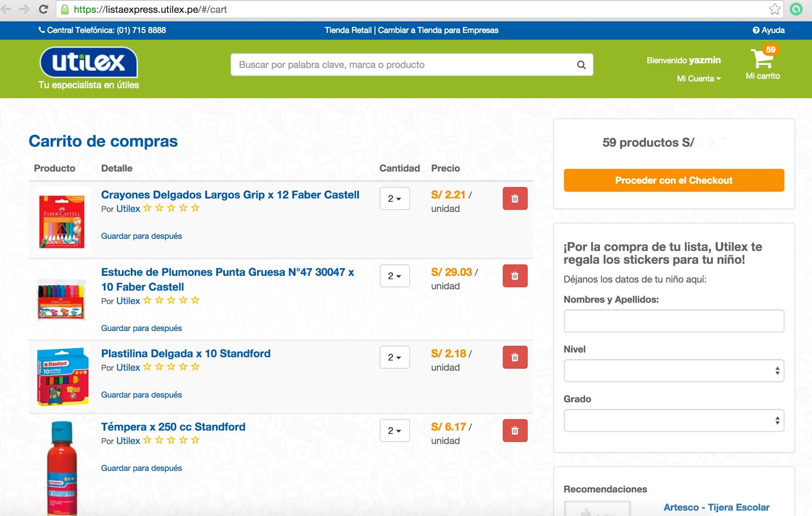Click the Central Telefónica phone number
The height and width of the screenshot is (516, 812).
[102, 30]
